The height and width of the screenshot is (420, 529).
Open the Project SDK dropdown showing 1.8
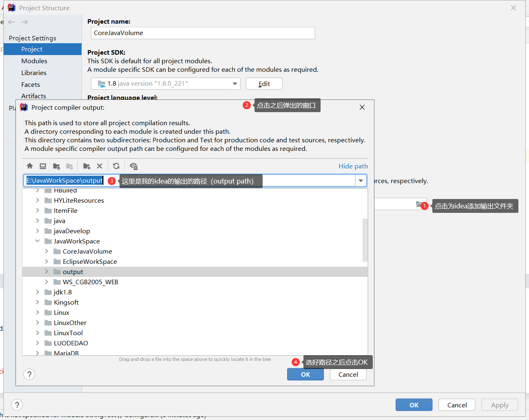235,83
